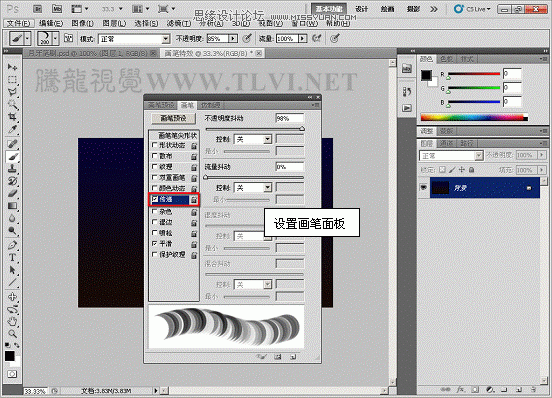Enable the 纹理 checkbox
The image size is (552, 398).
click(155, 166)
